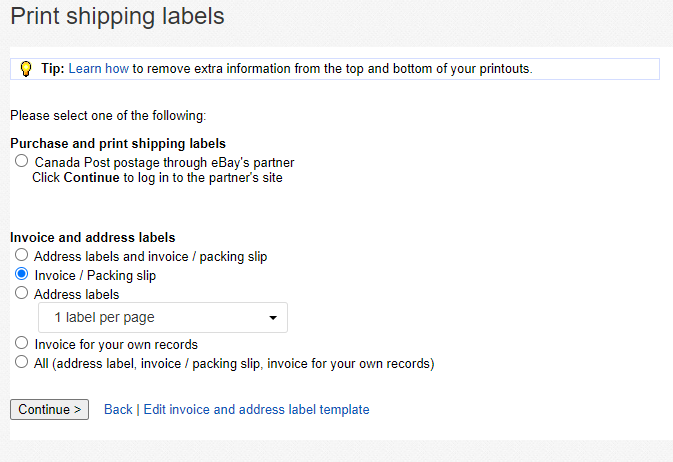Click the "Invoice and address labels" section heading
Screen dimensions: 673x462
[93, 238]
